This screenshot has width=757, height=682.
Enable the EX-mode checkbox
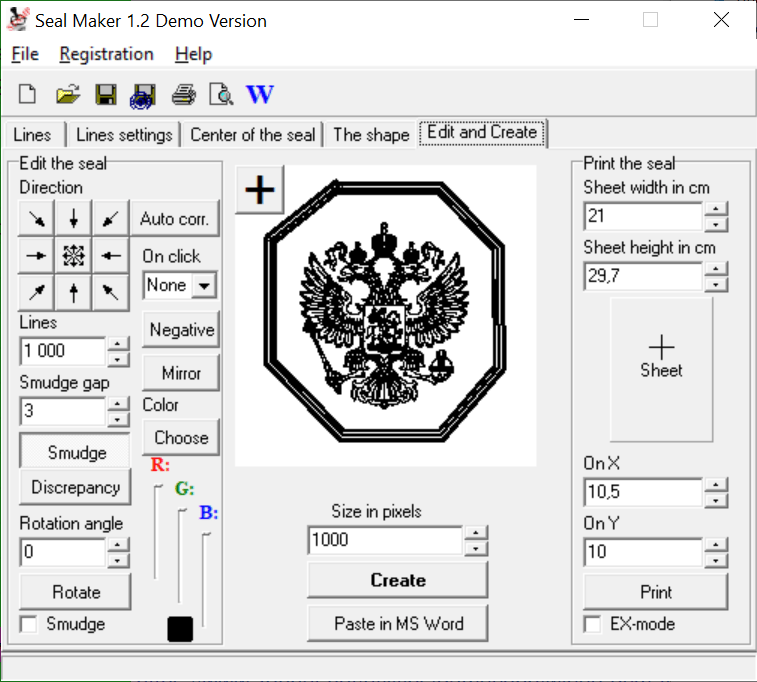pyautogui.click(x=592, y=624)
